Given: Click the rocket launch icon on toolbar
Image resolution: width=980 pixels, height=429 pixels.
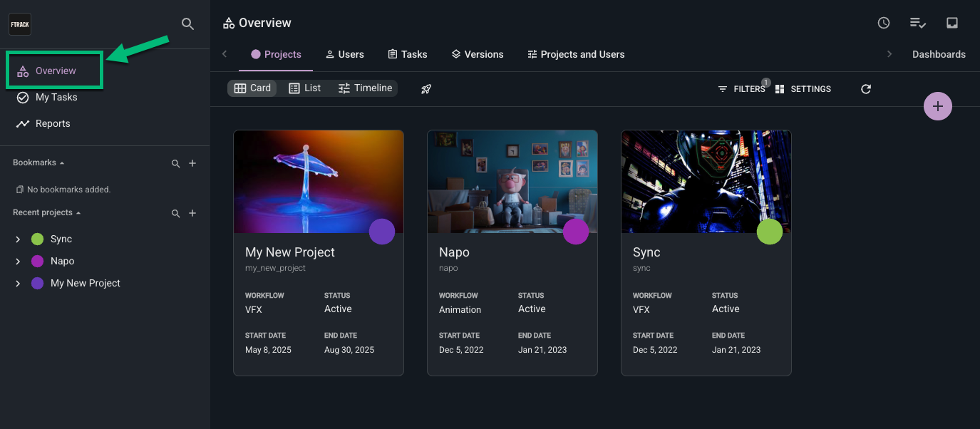Looking at the screenshot, I should (x=425, y=89).
